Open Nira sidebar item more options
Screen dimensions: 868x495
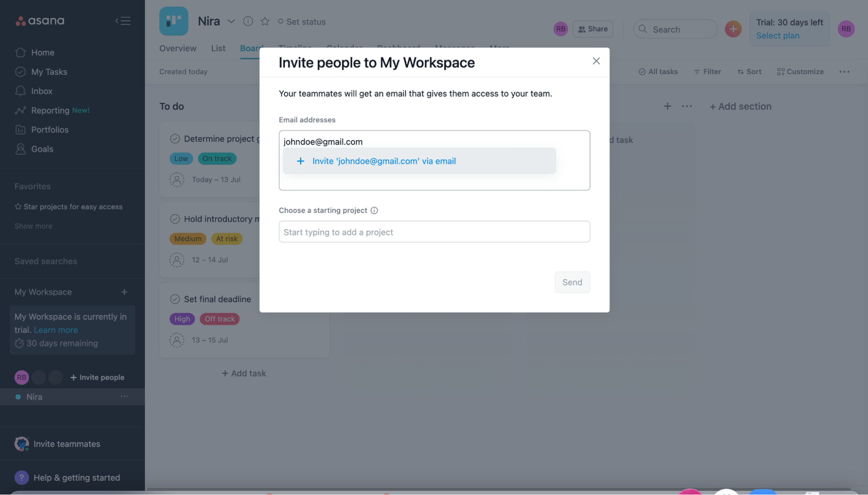tap(124, 397)
